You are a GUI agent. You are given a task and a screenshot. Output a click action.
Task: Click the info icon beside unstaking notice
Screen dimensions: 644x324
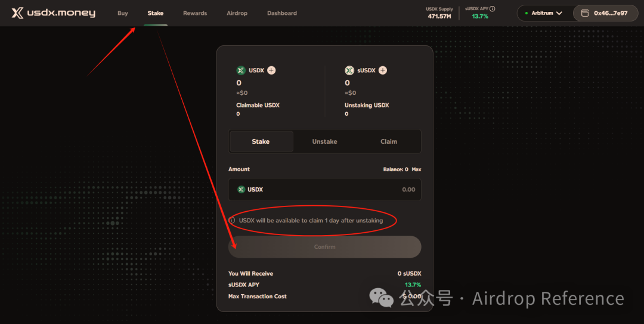(x=233, y=221)
